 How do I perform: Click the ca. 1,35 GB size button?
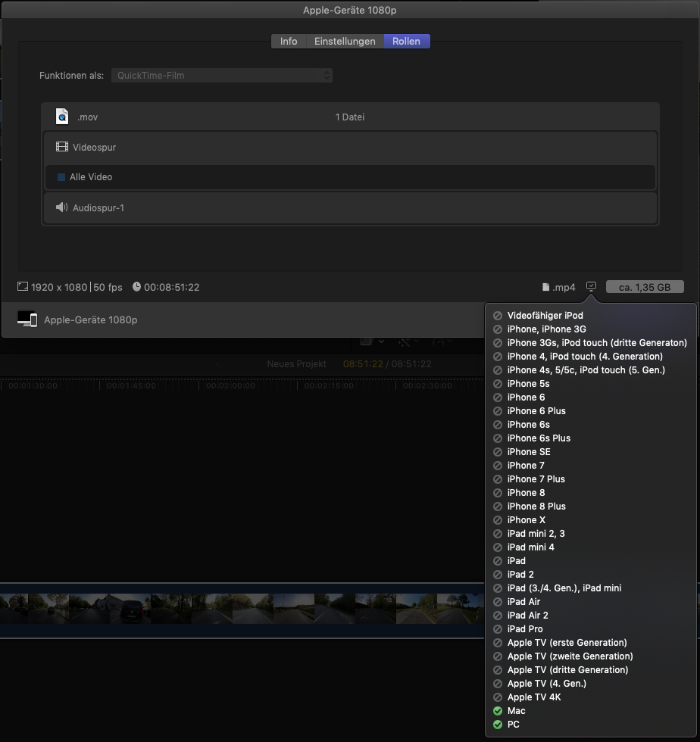tap(645, 287)
